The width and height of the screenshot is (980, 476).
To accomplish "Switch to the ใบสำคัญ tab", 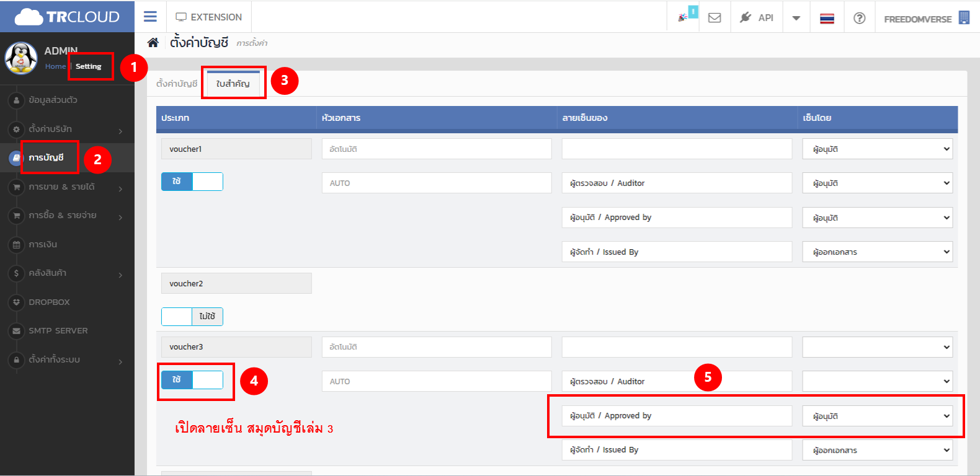I will pyautogui.click(x=233, y=84).
